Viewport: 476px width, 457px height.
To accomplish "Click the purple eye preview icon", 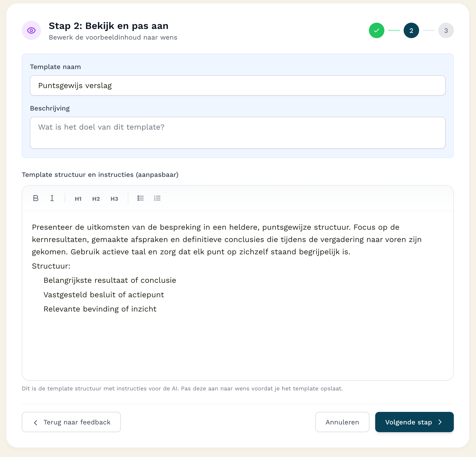I will point(31,30).
